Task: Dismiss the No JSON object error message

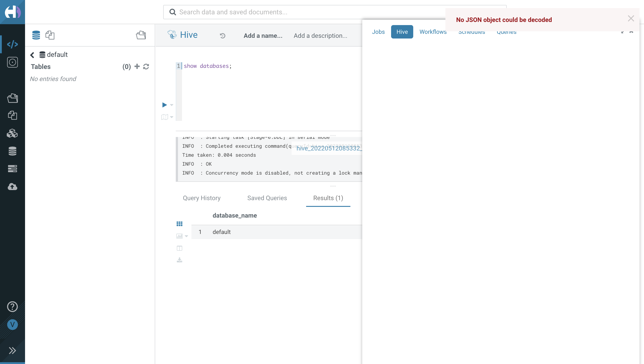Action: click(x=631, y=19)
